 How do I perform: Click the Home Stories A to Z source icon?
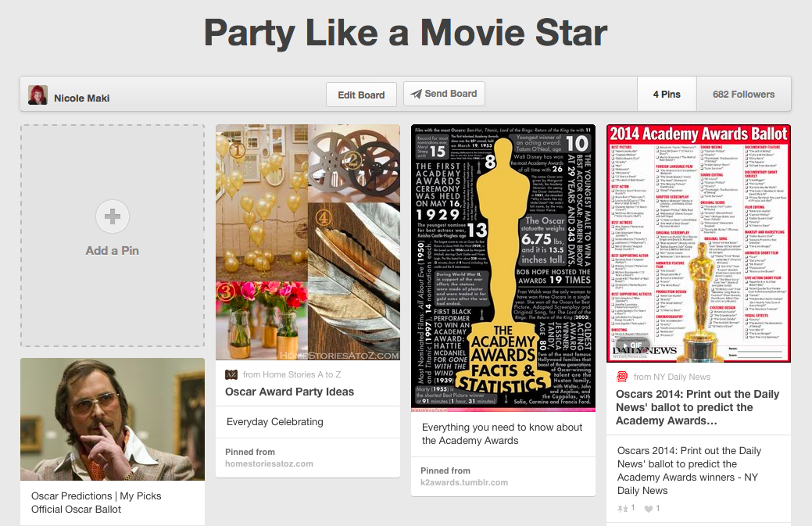tap(231, 374)
